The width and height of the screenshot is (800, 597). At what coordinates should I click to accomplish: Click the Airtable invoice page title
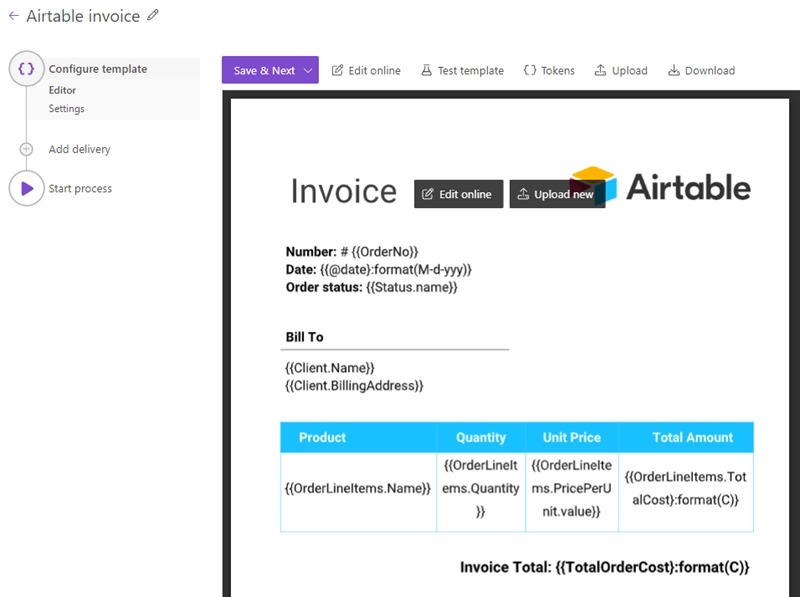[x=83, y=16]
